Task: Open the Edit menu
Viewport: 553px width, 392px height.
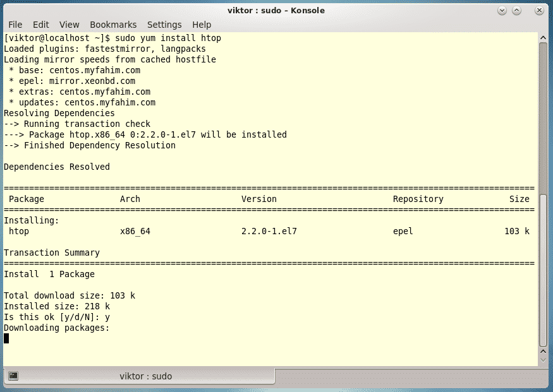Action: click(x=41, y=25)
